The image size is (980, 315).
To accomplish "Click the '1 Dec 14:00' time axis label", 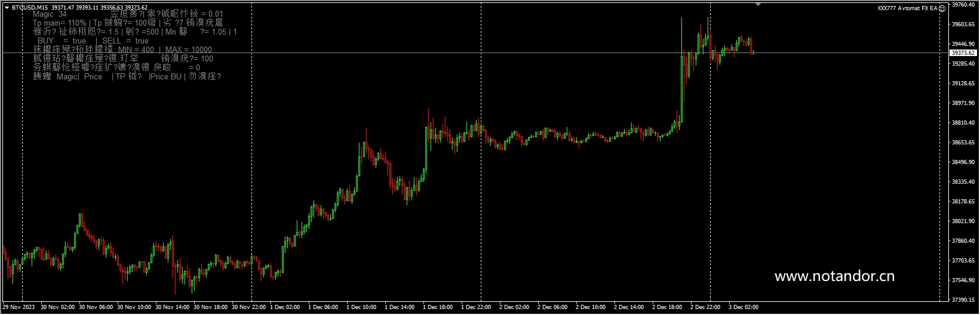I will pos(400,307).
